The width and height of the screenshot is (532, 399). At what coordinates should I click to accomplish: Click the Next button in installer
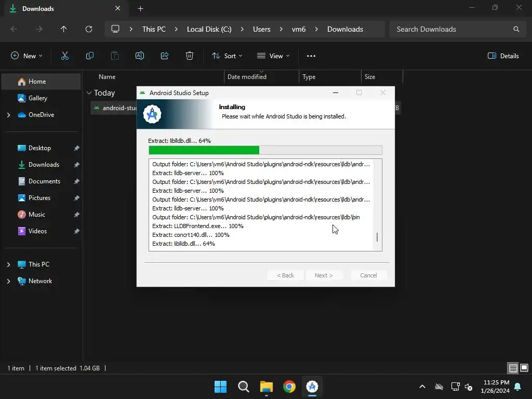[323, 275]
